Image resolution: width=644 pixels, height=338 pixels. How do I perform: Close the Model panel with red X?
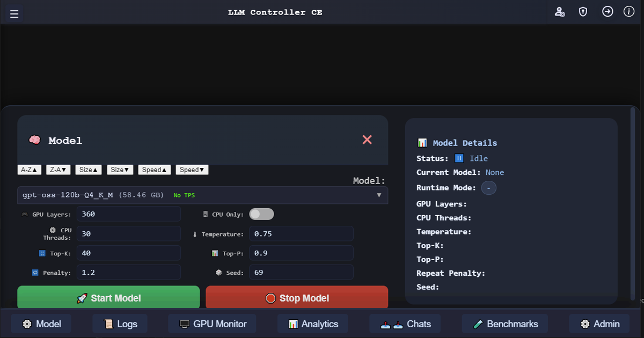367,140
